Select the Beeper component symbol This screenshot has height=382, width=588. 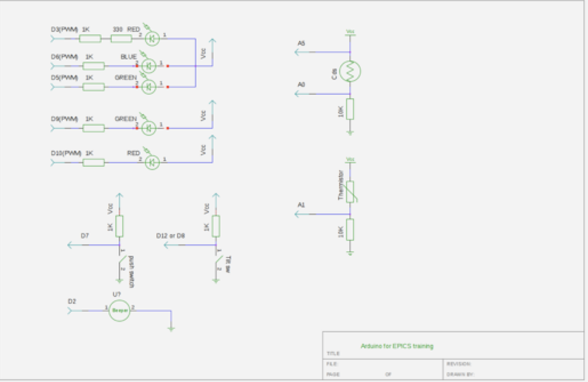(119, 311)
